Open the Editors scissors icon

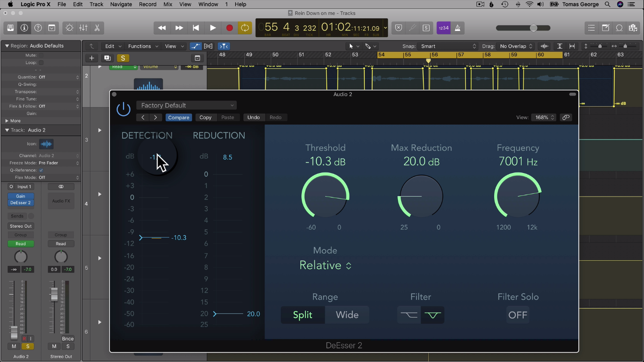(x=97, y=28)
